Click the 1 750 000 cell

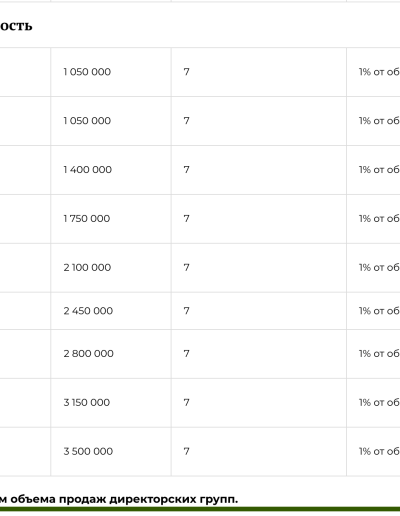point(87,219)
